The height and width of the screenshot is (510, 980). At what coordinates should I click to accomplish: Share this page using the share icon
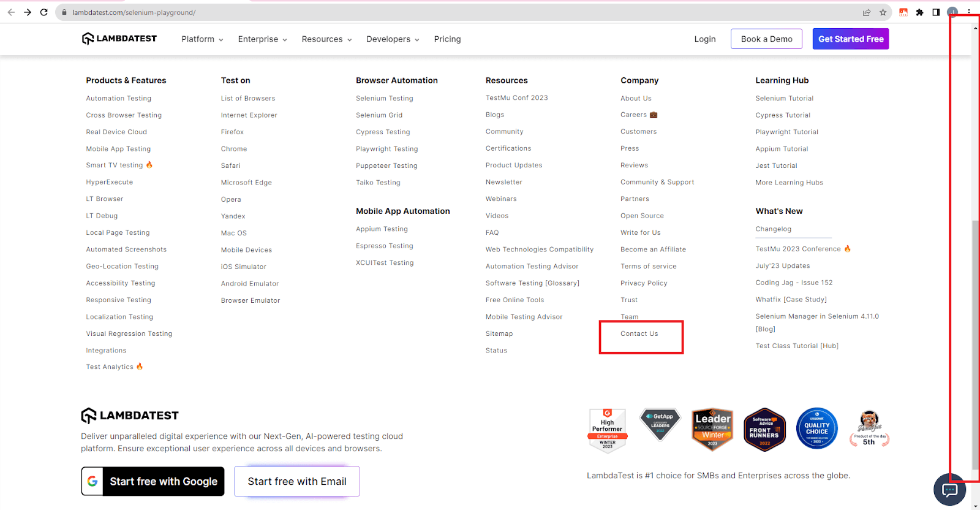click(x=867, y=12)
